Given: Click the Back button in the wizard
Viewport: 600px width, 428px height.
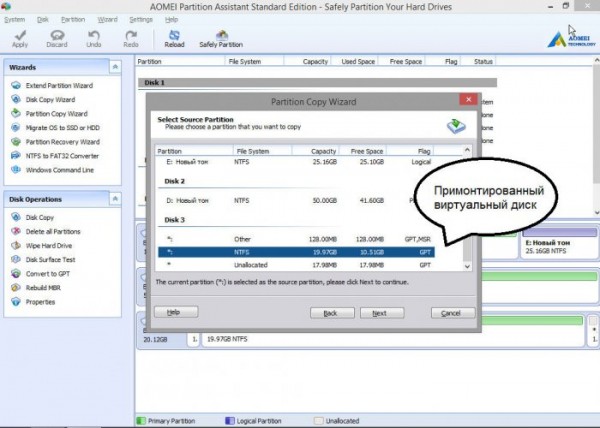Looking at the screenshot, I should [332, 313].
